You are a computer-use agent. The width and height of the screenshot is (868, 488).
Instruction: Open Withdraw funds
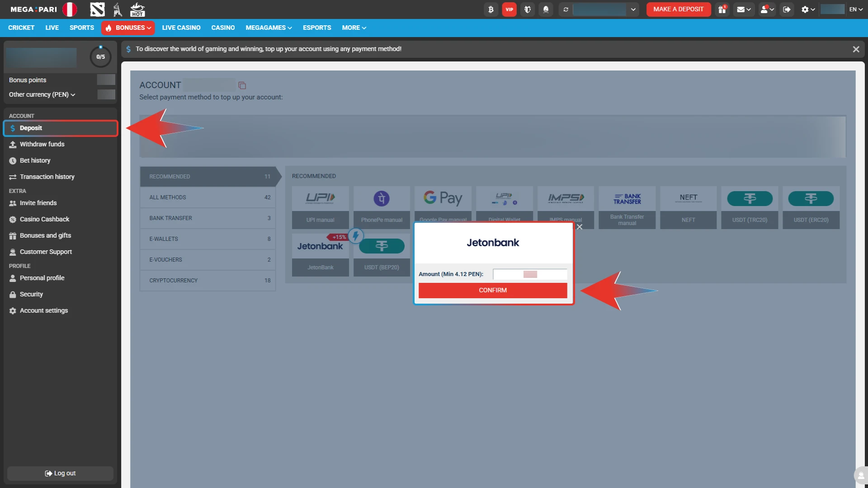[61, 145]
